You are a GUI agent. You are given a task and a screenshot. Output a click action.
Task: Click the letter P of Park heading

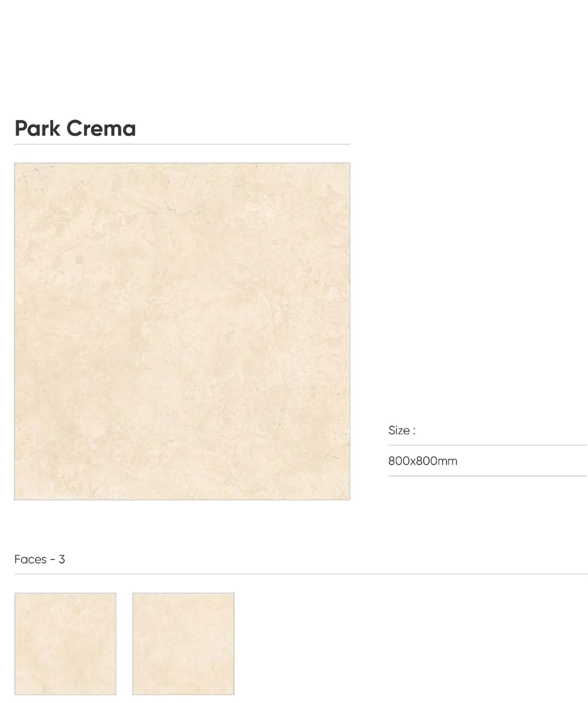20,128
